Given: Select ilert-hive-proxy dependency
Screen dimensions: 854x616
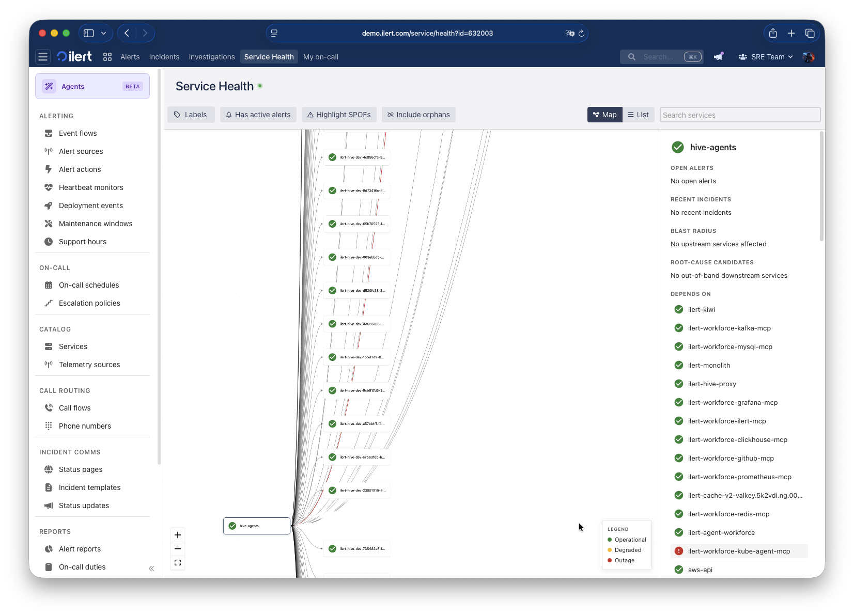Looking at the screenshot, I should coord(712,384).
